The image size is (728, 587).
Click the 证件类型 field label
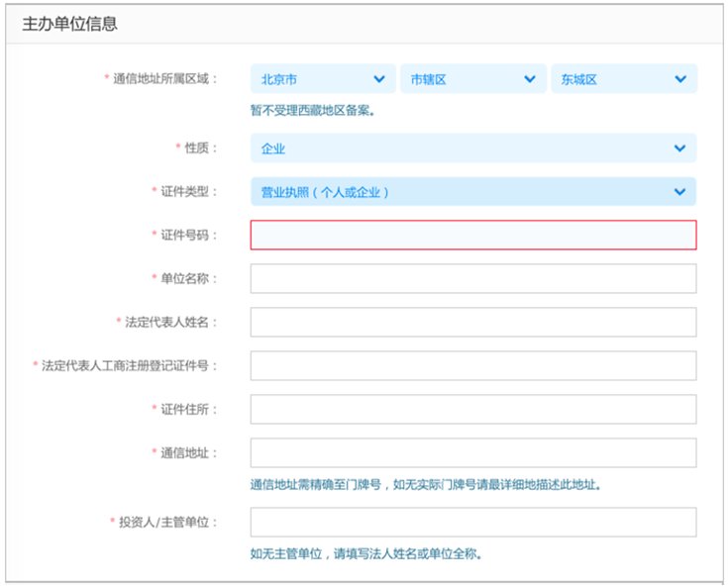click(189, 192)
